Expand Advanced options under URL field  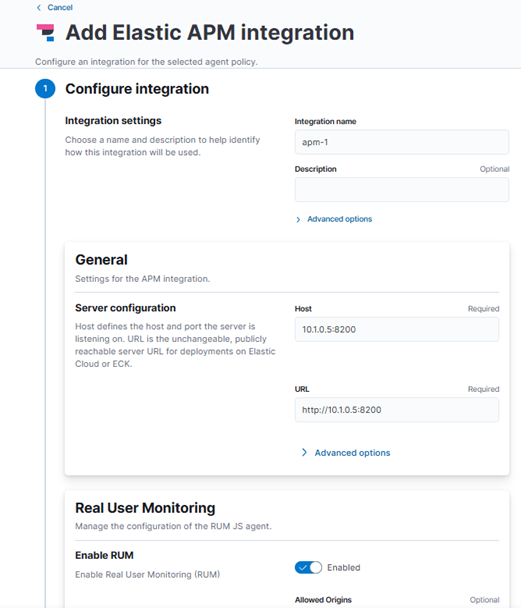(x=352, y=453)
